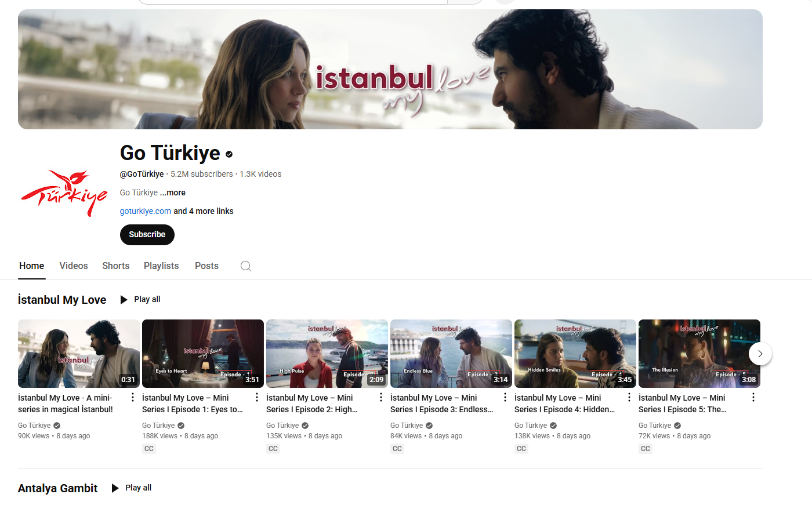Play all Antalya Gambit videos
812x505 pixels.
point(132,488)
